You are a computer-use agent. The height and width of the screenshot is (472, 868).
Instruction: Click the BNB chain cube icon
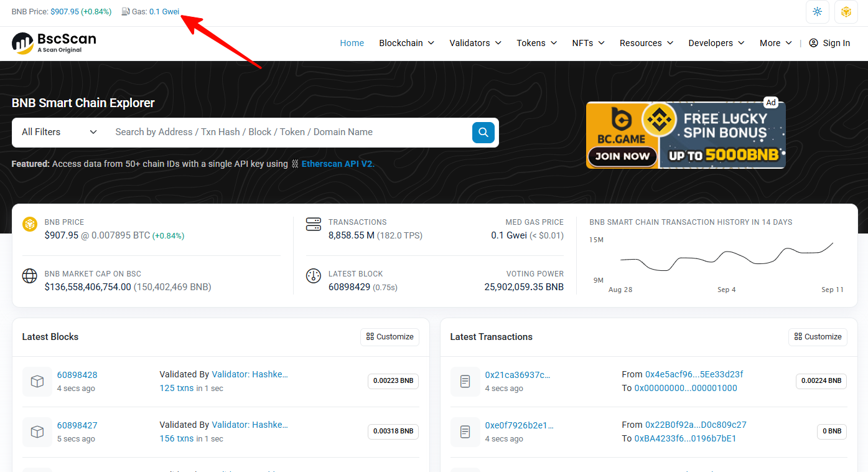click(x=846, y=12)
